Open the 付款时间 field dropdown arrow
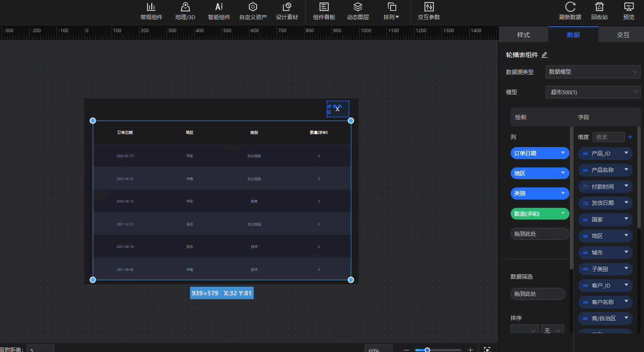Screen dimensions: 644x352 click(626, 186)
